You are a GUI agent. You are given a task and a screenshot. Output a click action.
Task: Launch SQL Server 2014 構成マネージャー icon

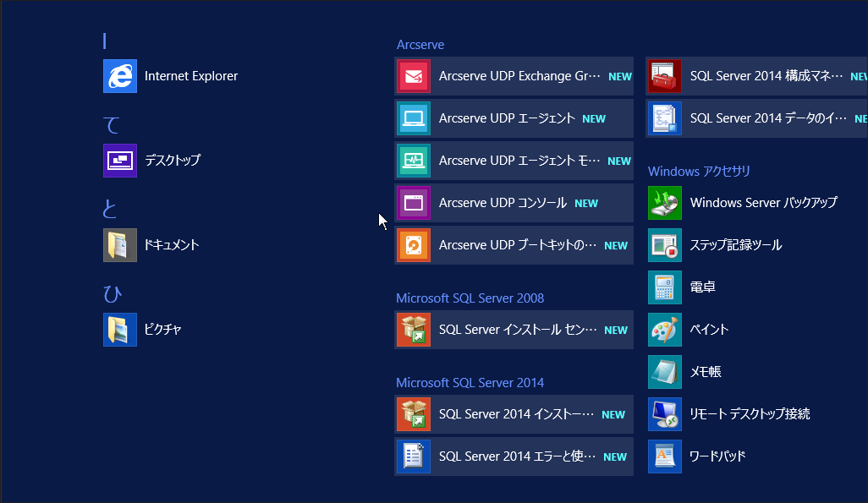(x=665, y=76)
